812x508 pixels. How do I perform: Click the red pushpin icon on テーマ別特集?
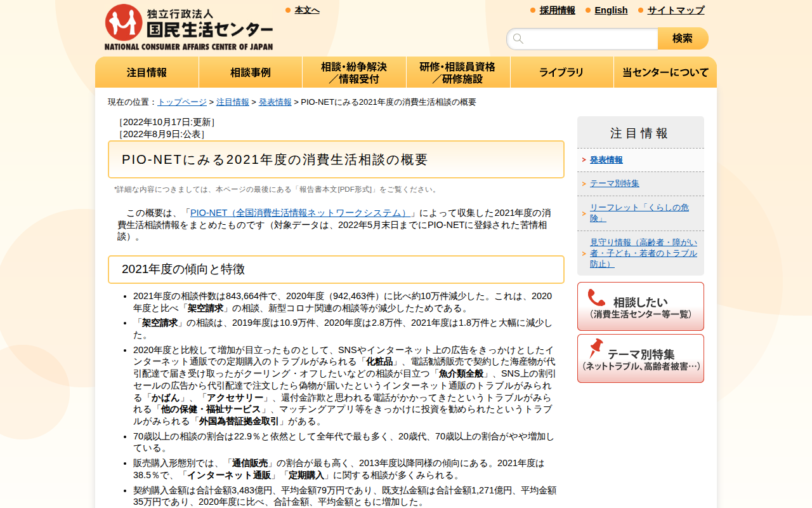coord(596,348)
